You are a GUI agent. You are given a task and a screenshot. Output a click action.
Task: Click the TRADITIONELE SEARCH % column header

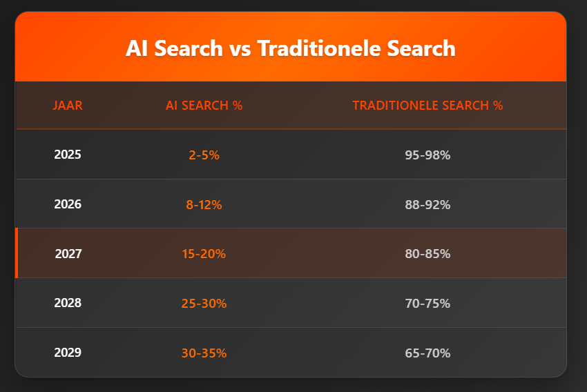pyautogui.click(x=427, y=106)
